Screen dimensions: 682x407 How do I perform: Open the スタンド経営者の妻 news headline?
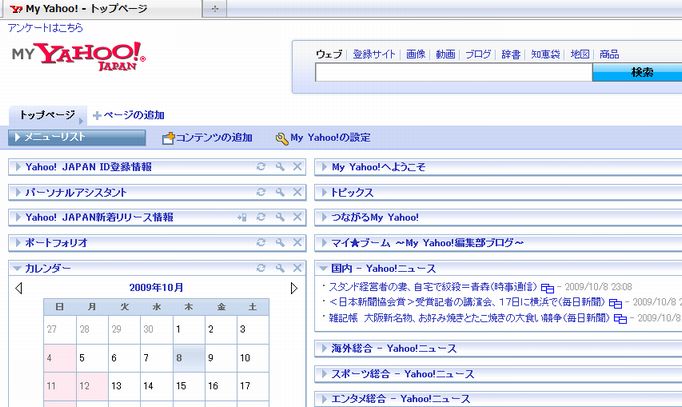(433, 287)
